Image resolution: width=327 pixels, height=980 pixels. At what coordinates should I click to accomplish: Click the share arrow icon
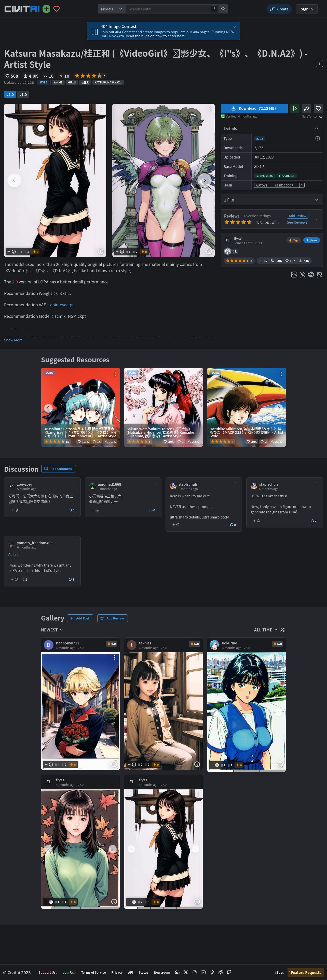pos(306,108)
